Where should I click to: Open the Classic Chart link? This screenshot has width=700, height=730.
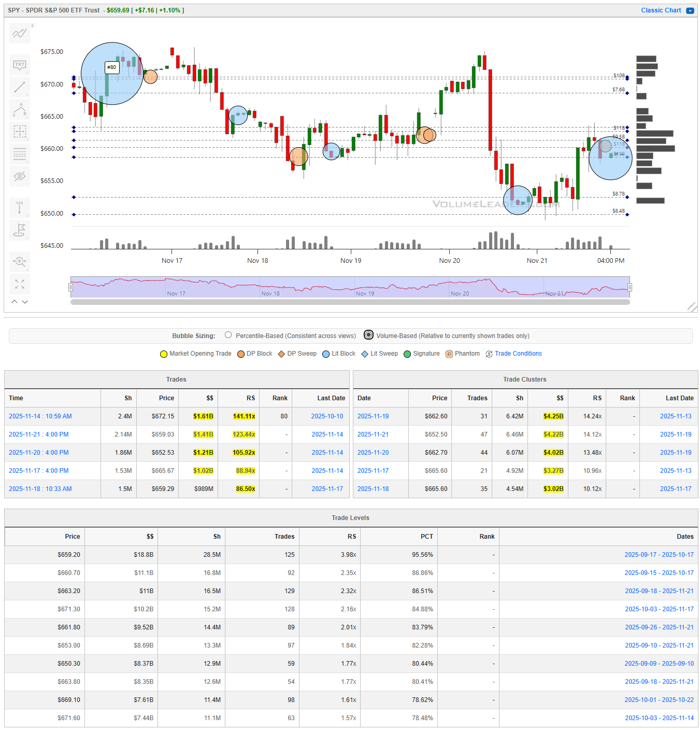661,10
